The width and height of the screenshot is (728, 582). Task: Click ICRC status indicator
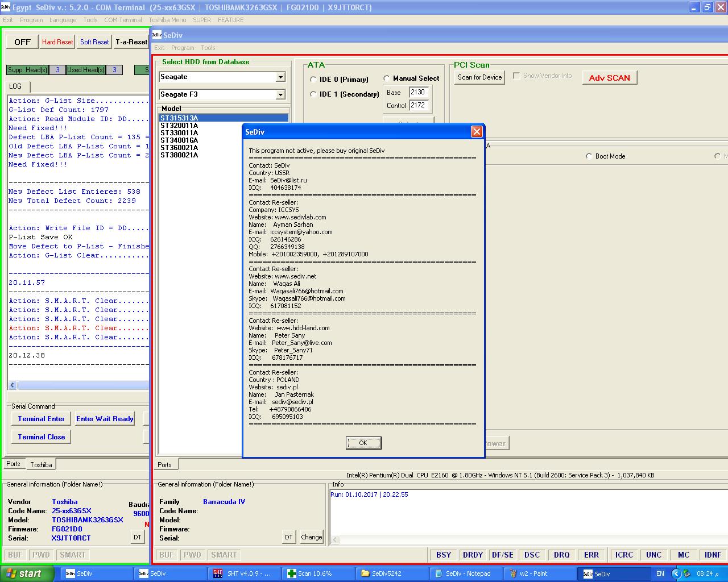click(624, 555)
